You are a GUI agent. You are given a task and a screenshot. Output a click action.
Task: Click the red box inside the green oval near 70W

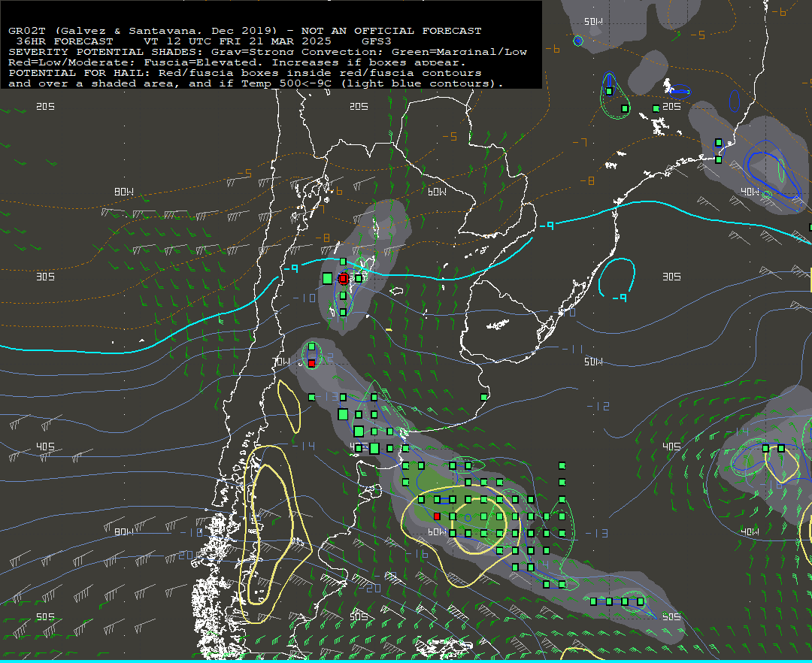(312, 364)
